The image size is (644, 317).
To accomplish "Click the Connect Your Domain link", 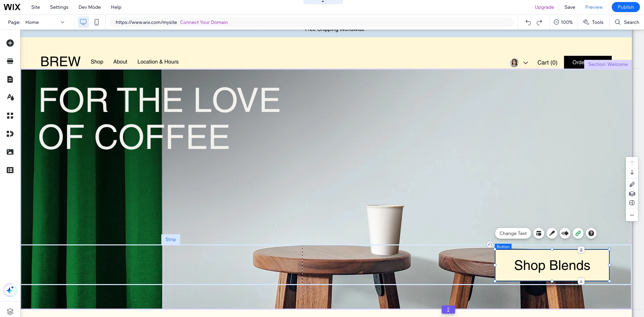I will 204,22.
